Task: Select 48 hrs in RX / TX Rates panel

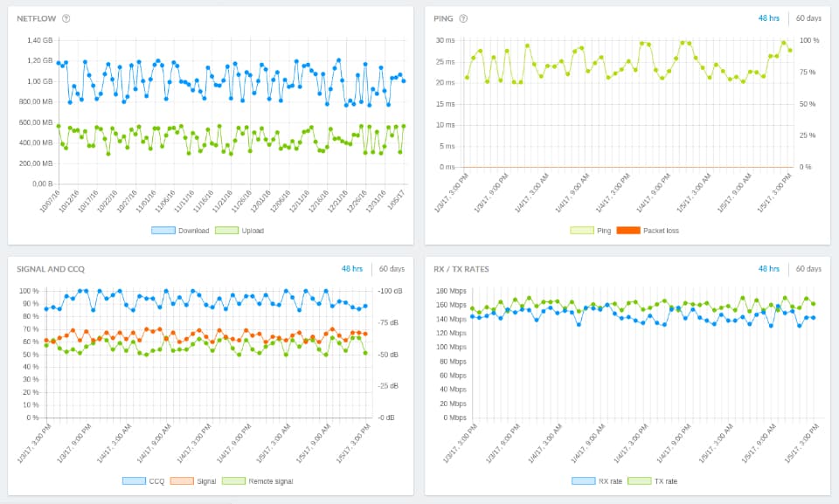Action: tap(768, 269)
